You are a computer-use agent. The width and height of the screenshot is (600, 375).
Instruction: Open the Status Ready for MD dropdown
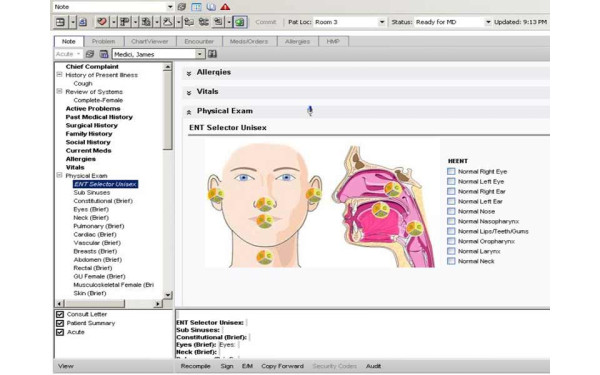point(488,22)
